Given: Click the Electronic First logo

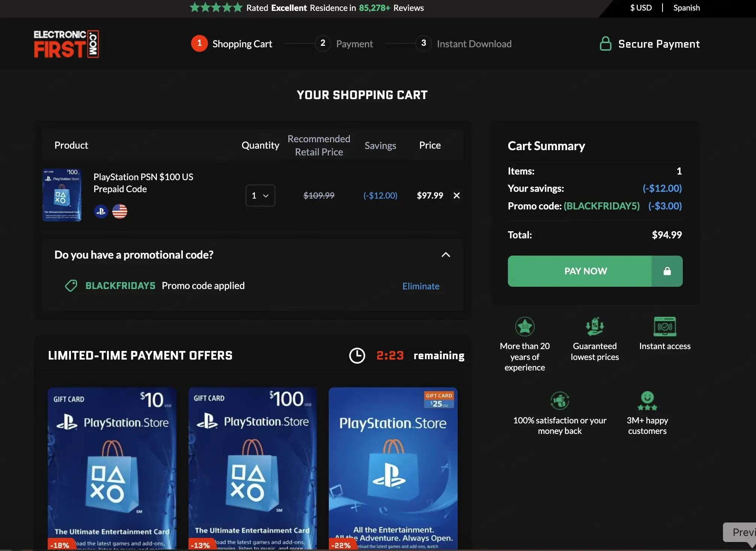Looking at the screenshot, I should tap(66, 44).
